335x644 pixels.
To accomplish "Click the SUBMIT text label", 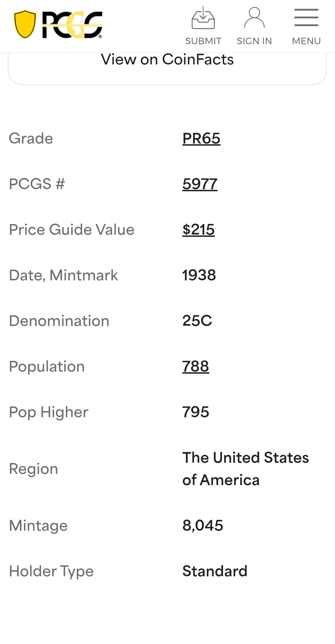I will [203, 41].
